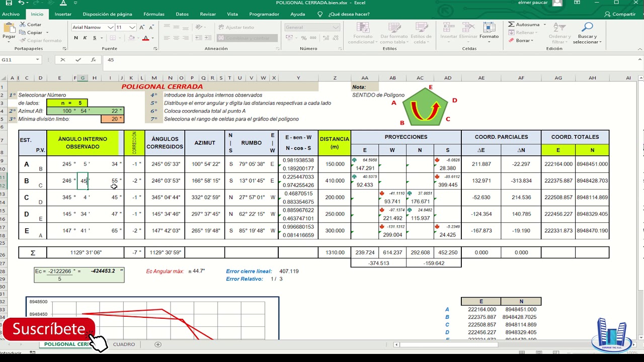Align text left icon in Alineación
This screenshot has height=362, width=644.
point(167,38)
